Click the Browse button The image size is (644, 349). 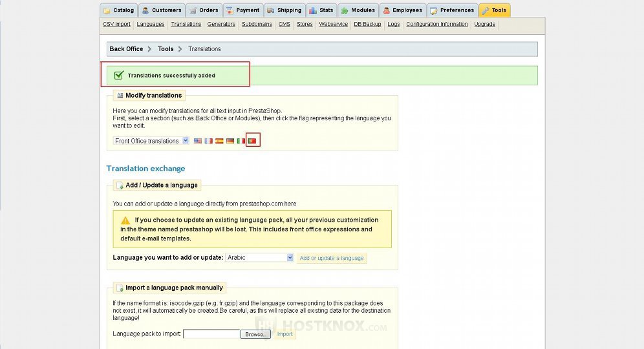pos(255,334)
